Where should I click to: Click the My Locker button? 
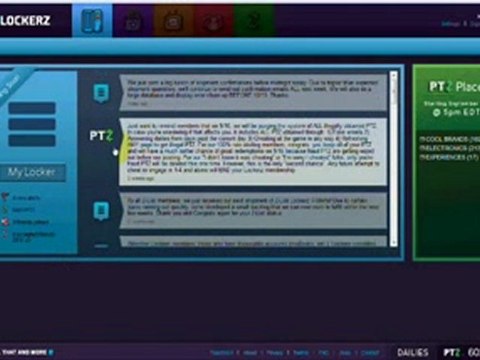point(32,173)
